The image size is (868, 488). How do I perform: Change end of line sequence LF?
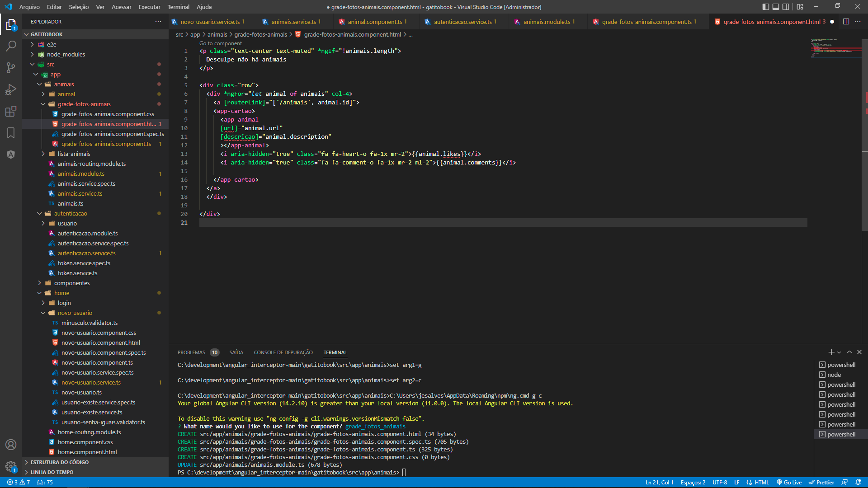[736, 483]
